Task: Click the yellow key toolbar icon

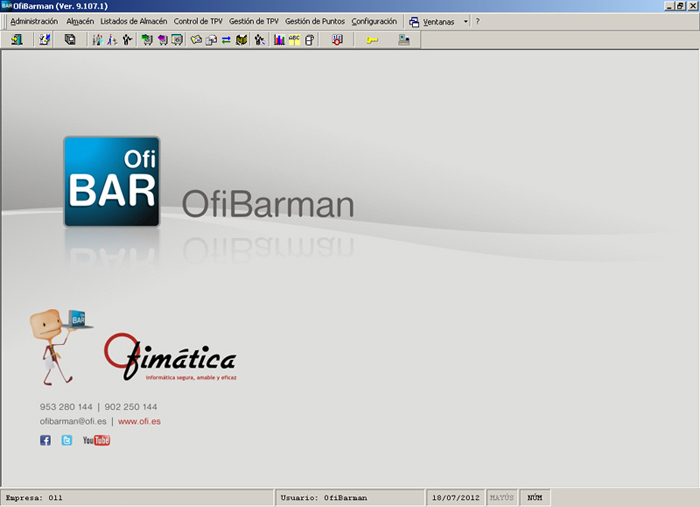Action: tap(372, 41)
